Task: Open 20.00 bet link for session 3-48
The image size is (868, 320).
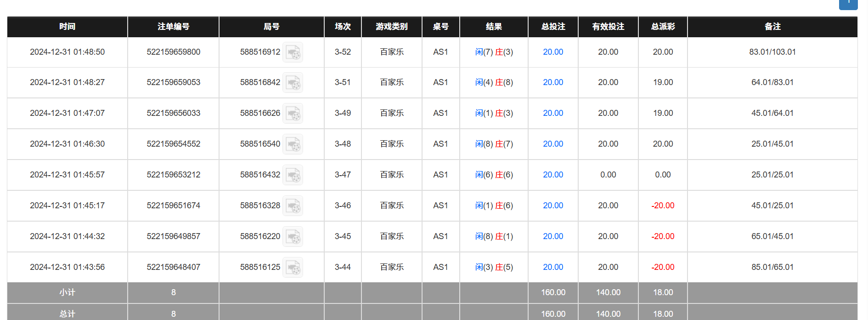Action: point(553,144)
